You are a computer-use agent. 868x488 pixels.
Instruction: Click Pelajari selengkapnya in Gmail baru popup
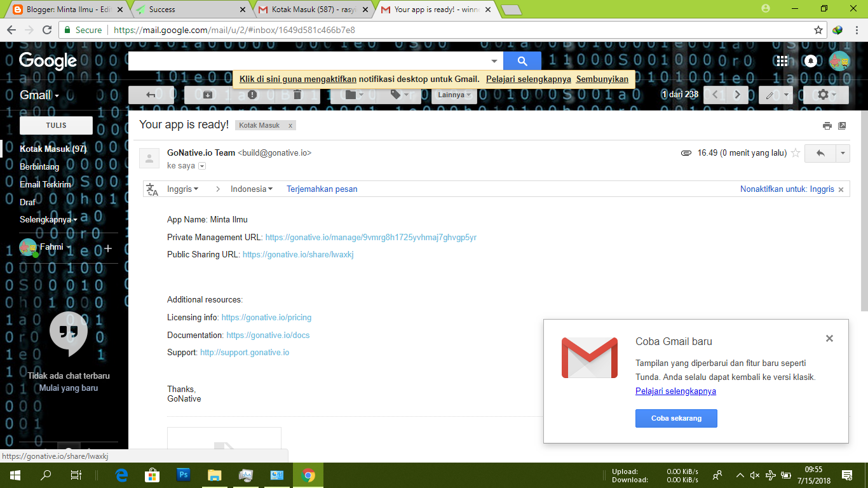(x=675, y=391)
